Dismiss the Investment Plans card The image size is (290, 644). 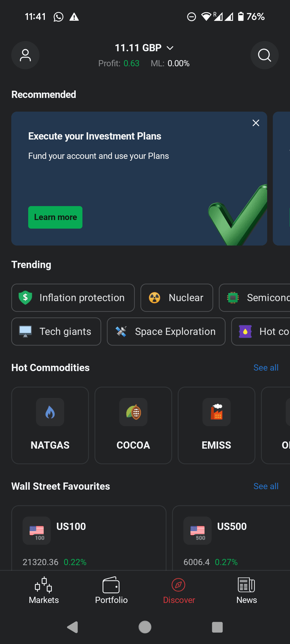tap(256, 123)
